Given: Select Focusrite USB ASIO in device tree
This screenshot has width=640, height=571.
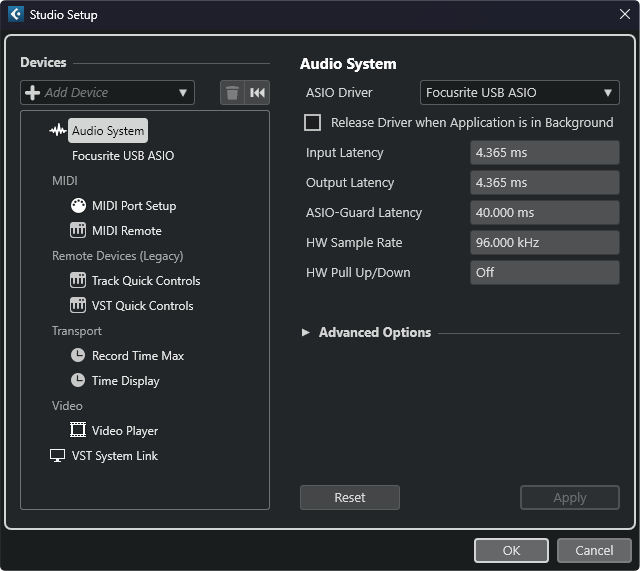Looking at the screenshot, I should (123, 156).
